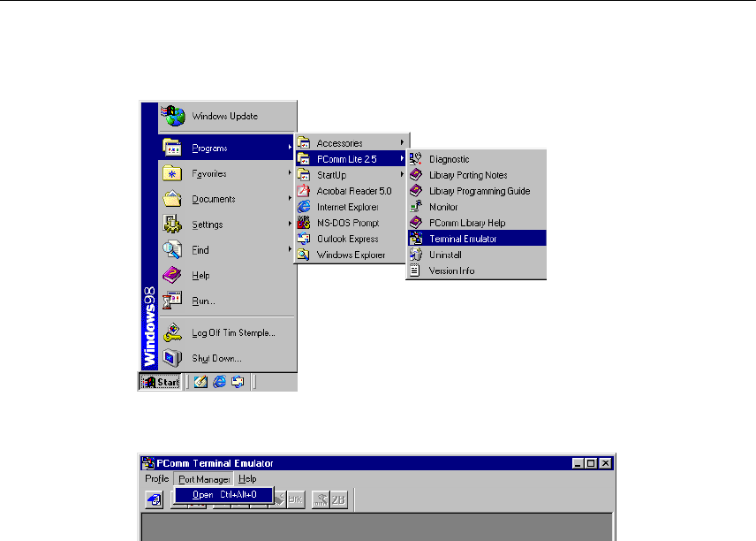Expand the Programs submenu in Start menu
This screenshot has width=756, height=541.
[x=227, y=148]
